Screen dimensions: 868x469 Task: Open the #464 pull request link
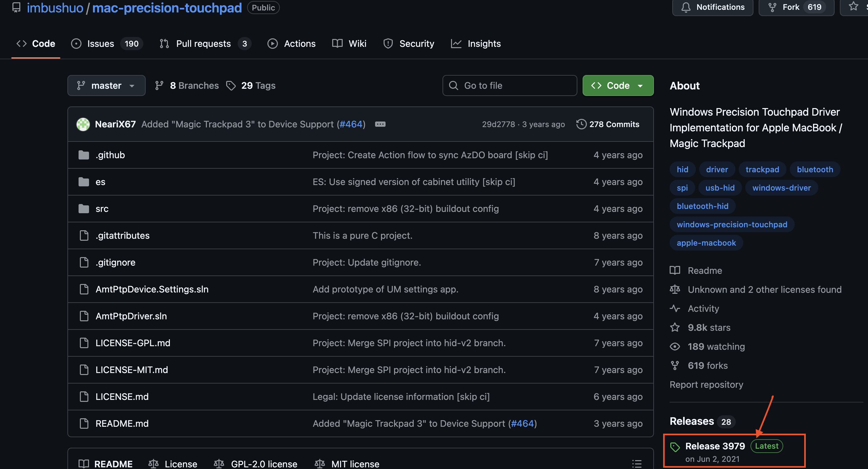pyautogui.click(x=351, y=124)
